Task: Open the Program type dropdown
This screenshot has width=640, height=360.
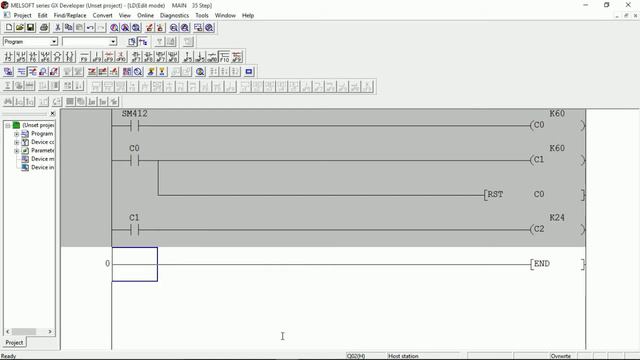Action: pos(54,42)
